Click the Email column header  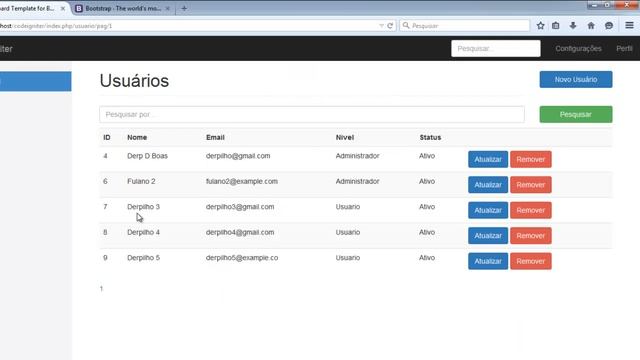215,138
